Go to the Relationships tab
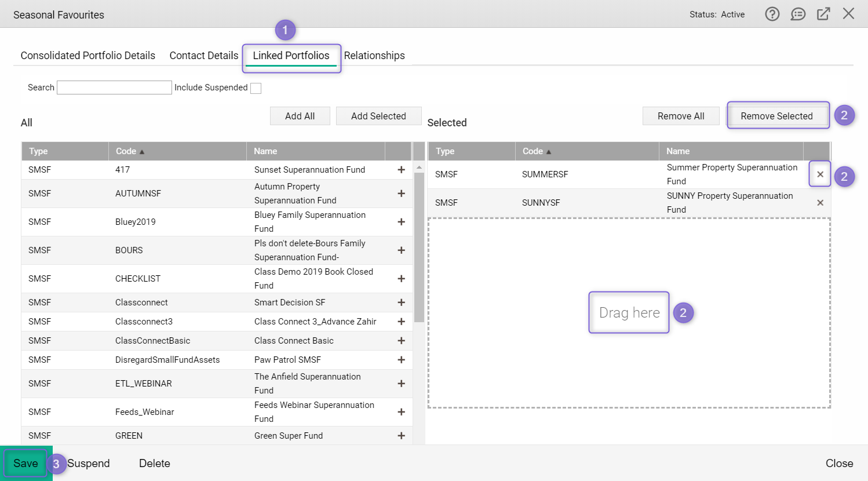Viewport: 868px width, 481px height. 374,56
